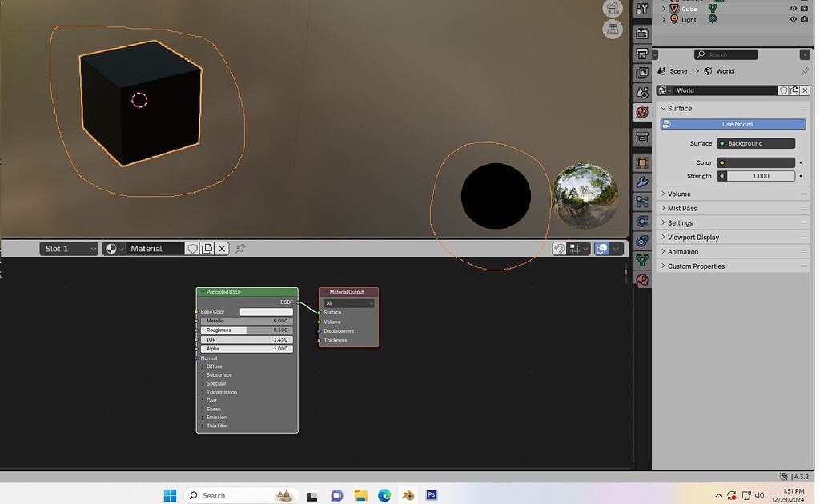Image resolution: width=820 pixels, height=504 pixels.
Task: Hide Cube in viewport via eye icon
Action: [x=794, y=9]
